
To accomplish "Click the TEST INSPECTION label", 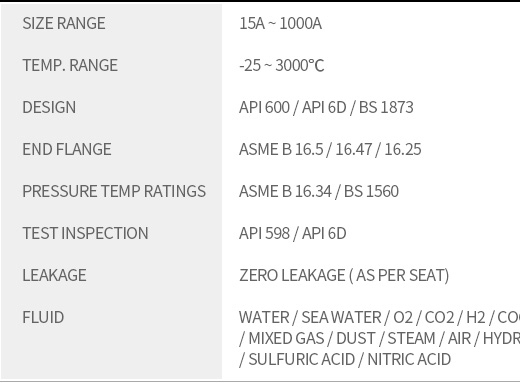I will pos(85,233).
